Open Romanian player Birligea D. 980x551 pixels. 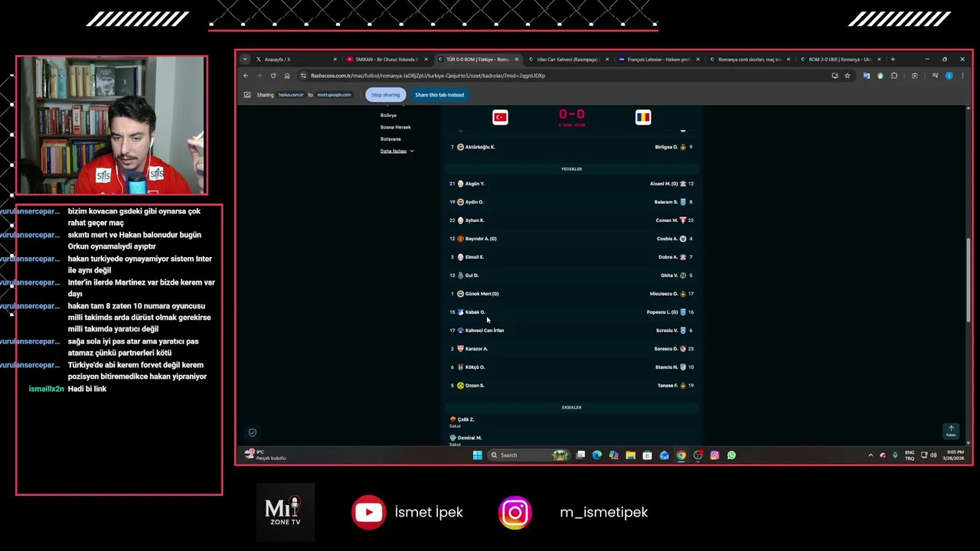pyautogui.click(x=666, y=147)
